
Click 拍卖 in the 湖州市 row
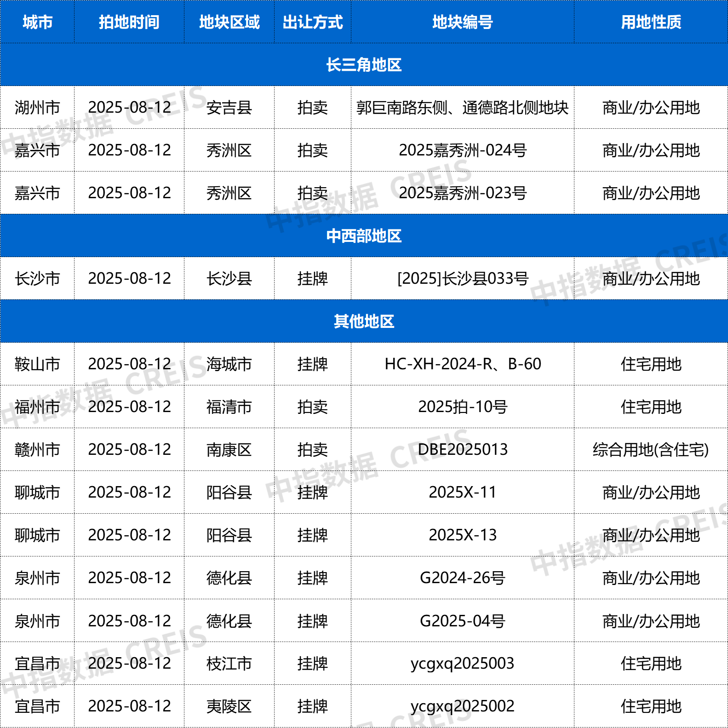(313, 108)
